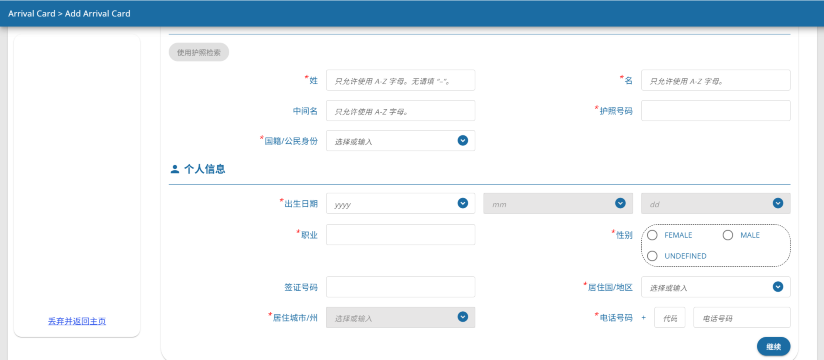The width and height of the screenshot is (824, 360).
Task: Select the 中间名 middle name field
Action: pyautogui.click(x=400, y=111)
